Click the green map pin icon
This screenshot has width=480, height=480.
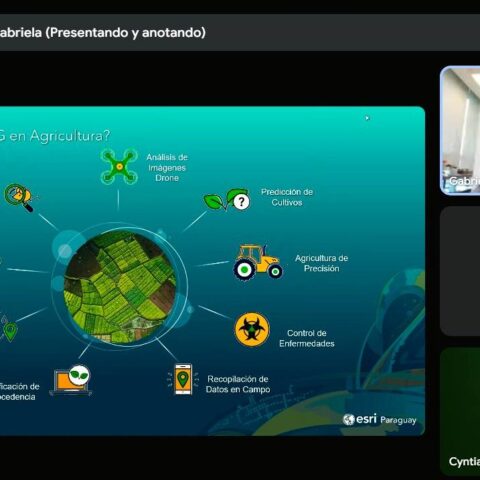(x=10, y=331)
